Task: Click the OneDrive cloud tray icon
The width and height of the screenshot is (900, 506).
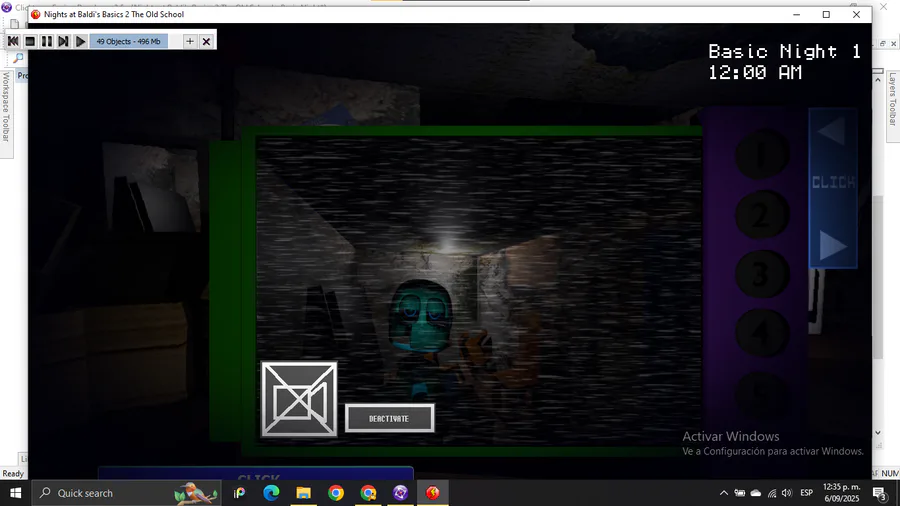Action: tap(756, 493)
